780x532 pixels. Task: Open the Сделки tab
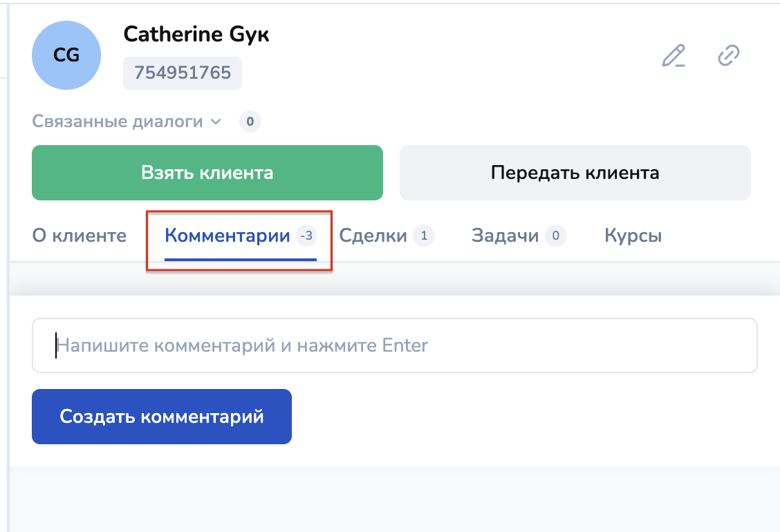click(x=373, y=236)
